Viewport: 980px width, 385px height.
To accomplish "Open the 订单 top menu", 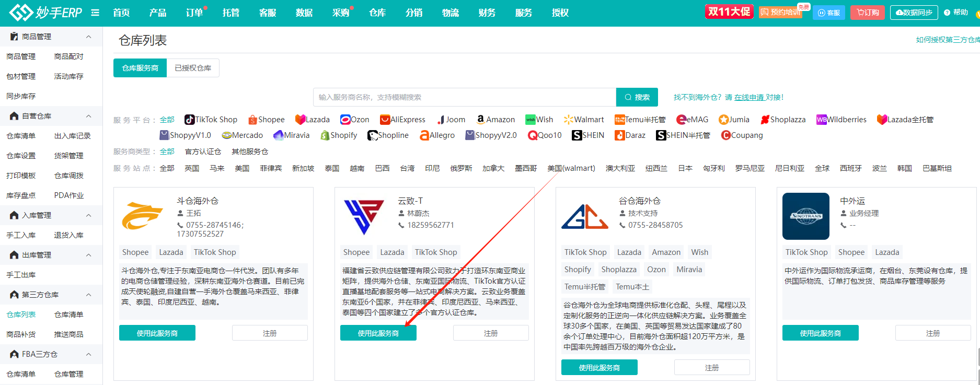I will (x=194, y=13).
